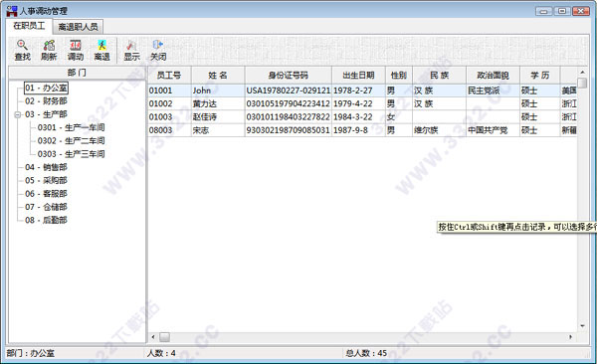Sort by 民族 column header
The image size is (597, 364).
(440, 75)
